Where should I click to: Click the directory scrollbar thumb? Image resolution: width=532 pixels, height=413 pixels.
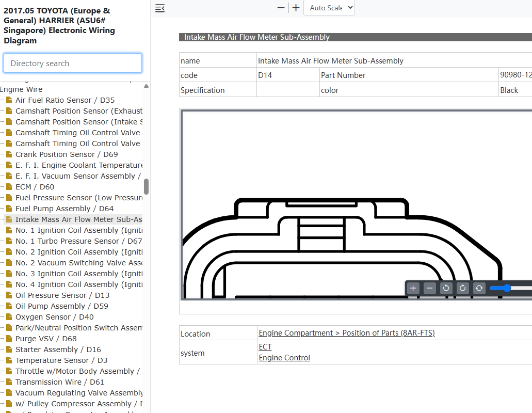pos(146,187)
